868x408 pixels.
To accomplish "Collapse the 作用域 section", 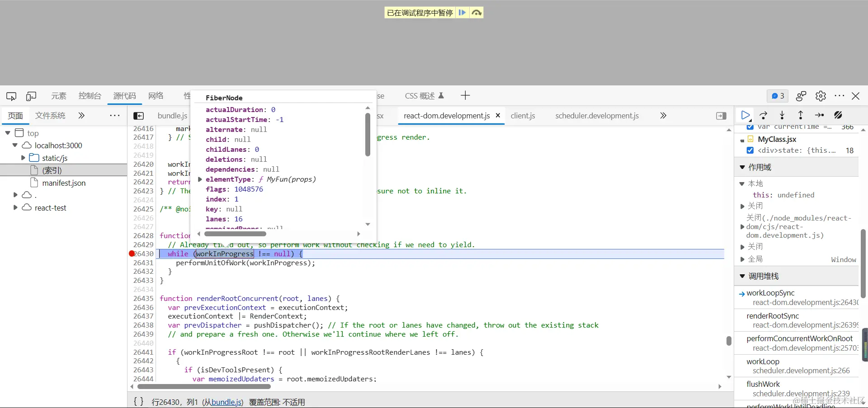I will point(742,167).
